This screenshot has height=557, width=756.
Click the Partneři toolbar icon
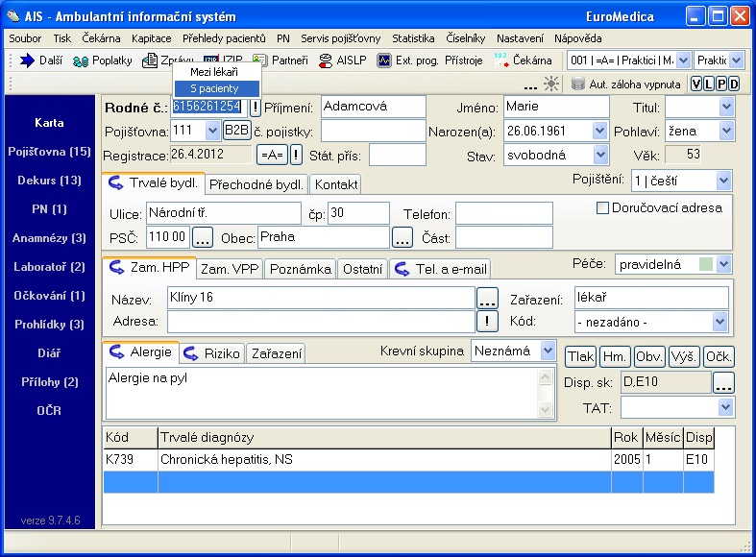(261, 61)
